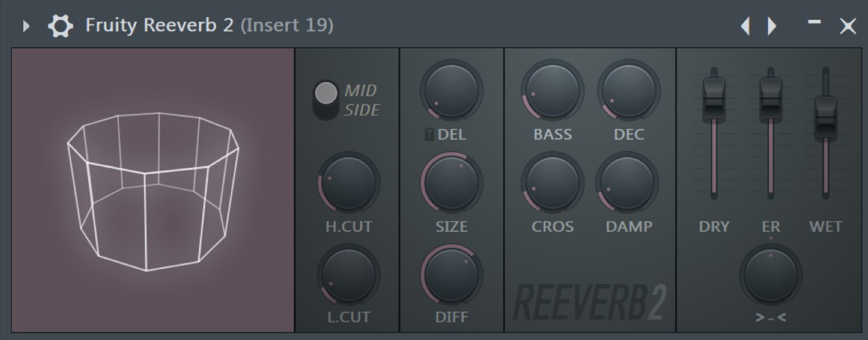Click the BASS knob
This screenshot has width=868, height=340.
click(x=552, y=90)
